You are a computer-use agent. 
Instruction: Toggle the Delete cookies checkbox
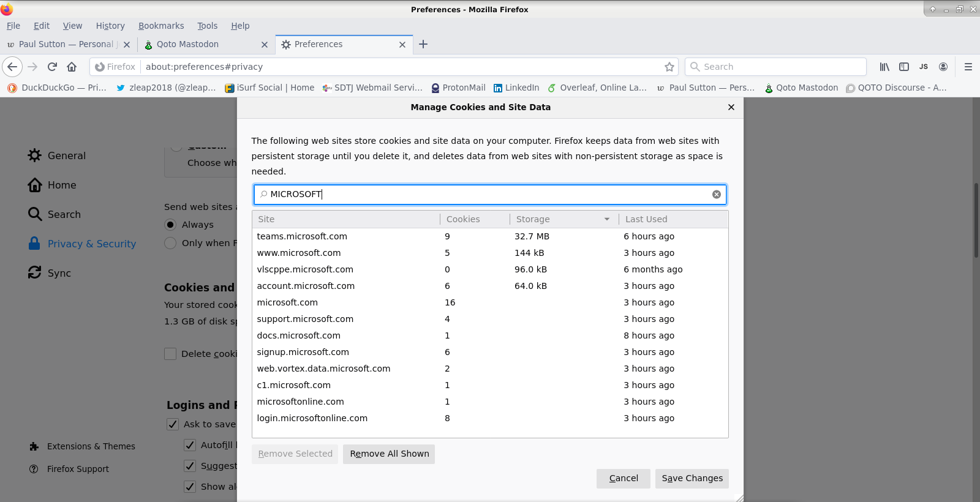(x=170, y=354)
